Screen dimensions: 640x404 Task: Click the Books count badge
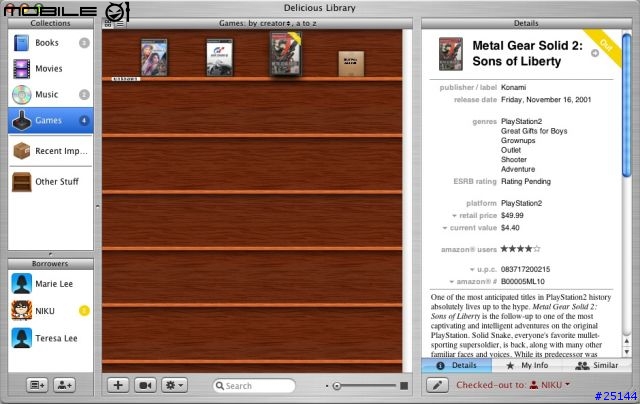[x=84, y=42]
